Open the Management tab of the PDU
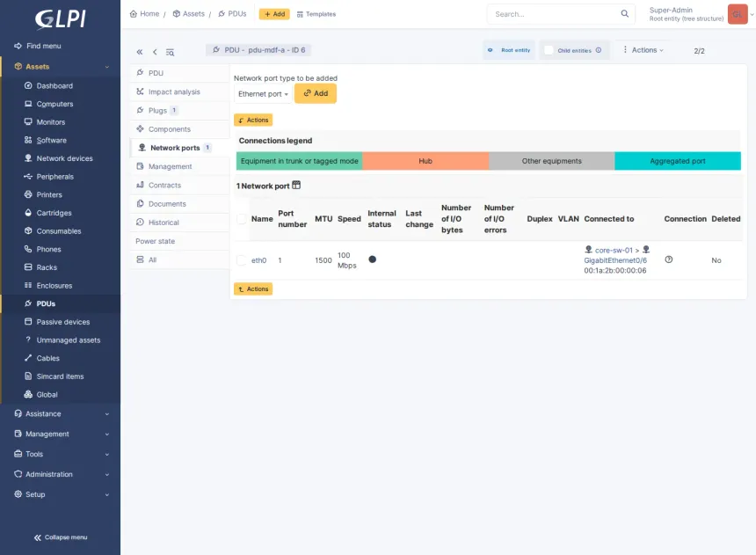 click(x=179, y=166)
